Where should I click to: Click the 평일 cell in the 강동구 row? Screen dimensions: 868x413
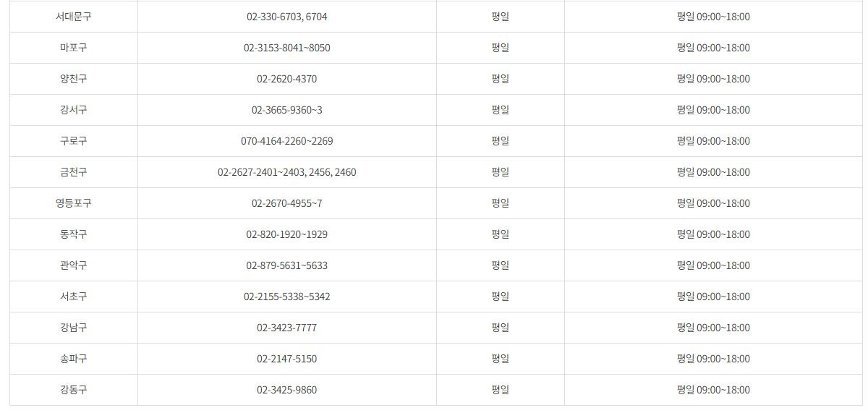[501, 390]
